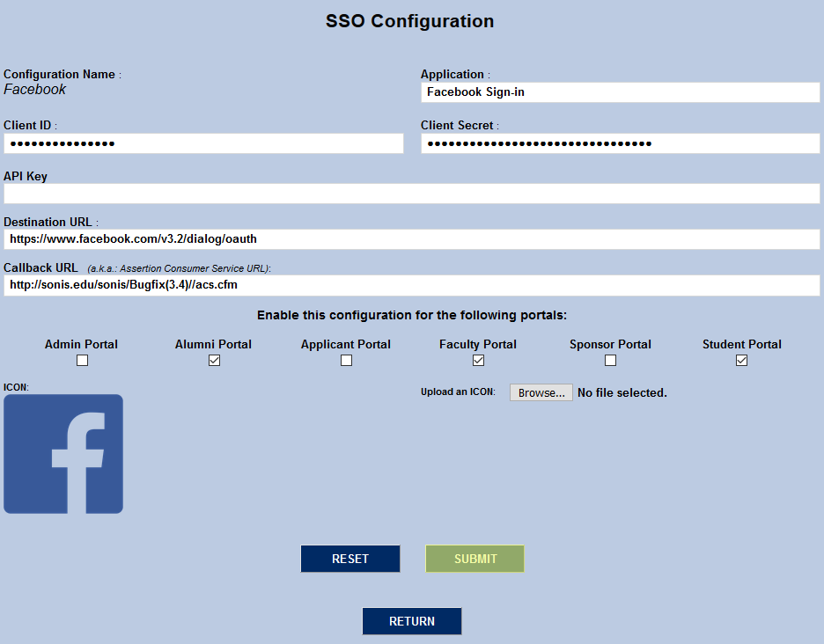Viewport: 824px width, 644px height.
Task: Click the Client Secret input field
Action: (x=619, y=143)
